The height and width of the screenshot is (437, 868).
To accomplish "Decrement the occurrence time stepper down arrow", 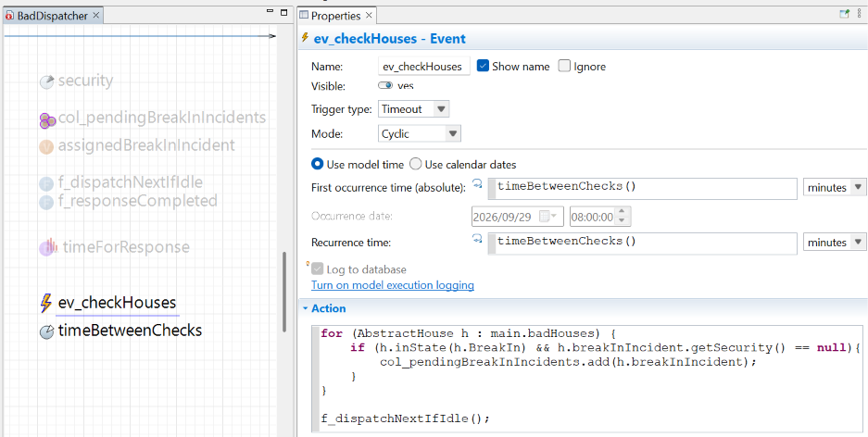I will click(x=622, y=220).
